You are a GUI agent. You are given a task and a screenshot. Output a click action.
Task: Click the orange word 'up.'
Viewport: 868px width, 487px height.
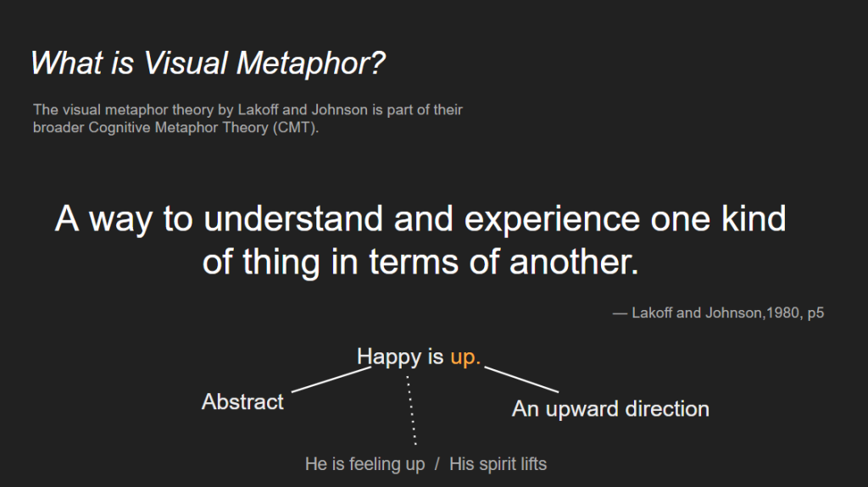point(465,358)
